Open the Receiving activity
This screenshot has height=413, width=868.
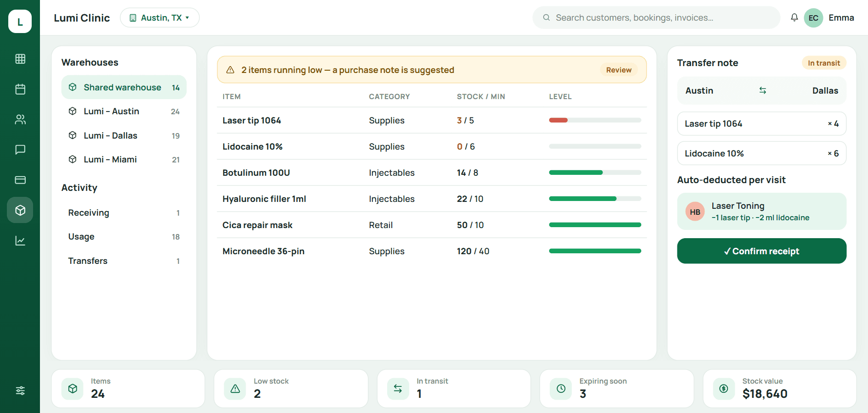click(124, 212)
